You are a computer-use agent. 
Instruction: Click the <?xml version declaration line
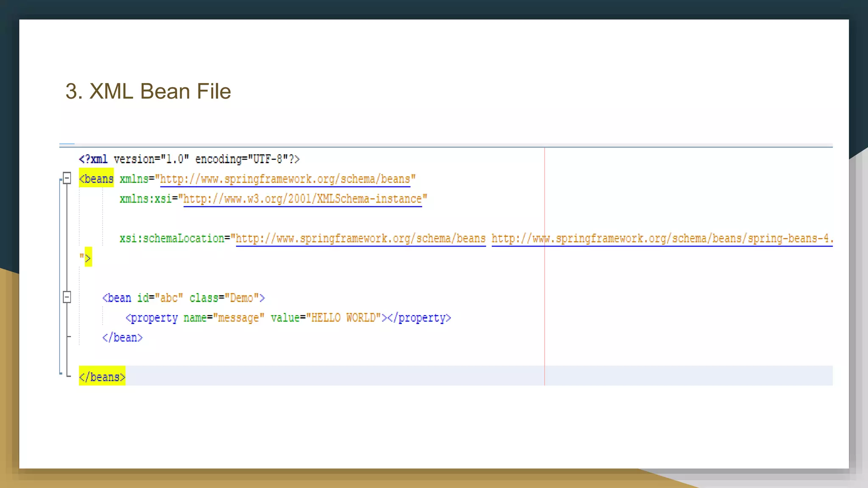click(x=189, y=159)
